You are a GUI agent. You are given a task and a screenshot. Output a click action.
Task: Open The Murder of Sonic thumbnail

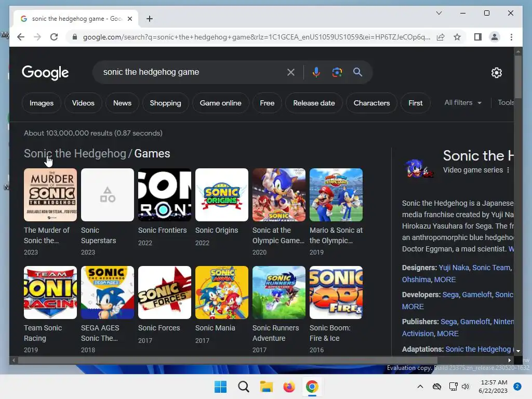click(50, 195)
